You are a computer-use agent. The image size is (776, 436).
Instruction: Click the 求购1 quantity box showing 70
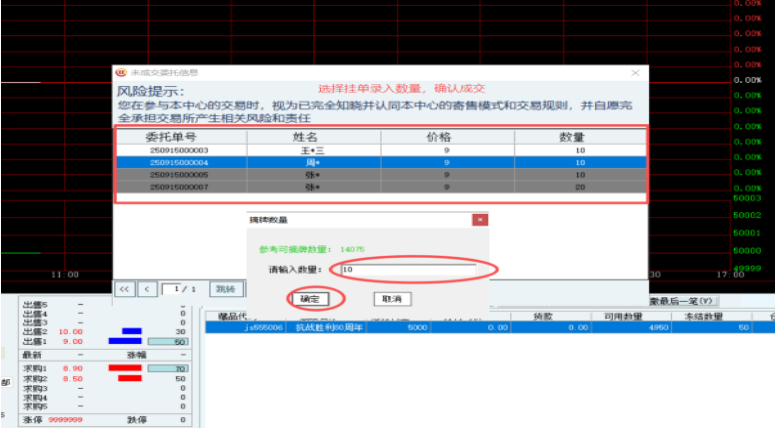pyautogui.click(x=168, y=369)
